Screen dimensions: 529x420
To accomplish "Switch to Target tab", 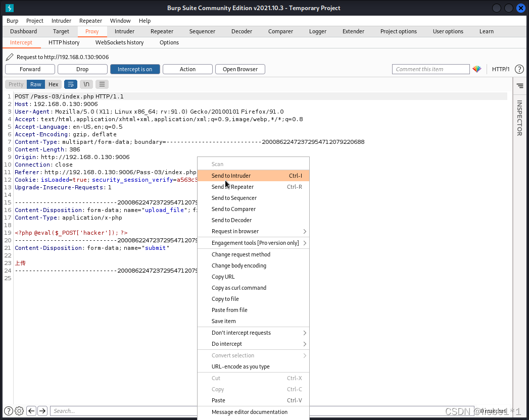I will click(61, 31).
